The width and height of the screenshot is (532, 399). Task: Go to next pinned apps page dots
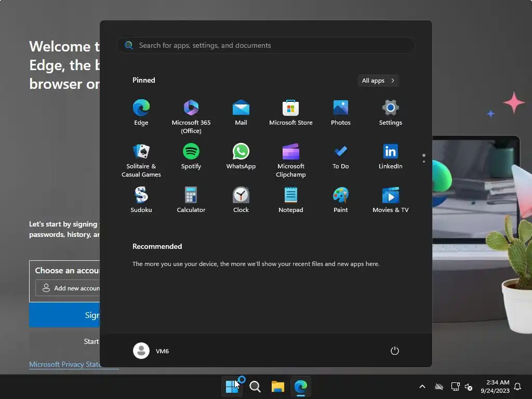pyautogui.click(x=424, y=158)
